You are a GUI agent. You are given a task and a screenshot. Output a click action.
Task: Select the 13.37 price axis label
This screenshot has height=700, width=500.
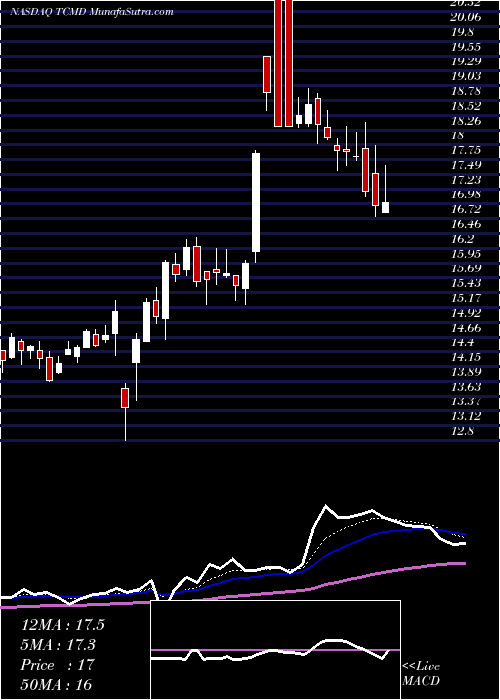pos(465,401)
